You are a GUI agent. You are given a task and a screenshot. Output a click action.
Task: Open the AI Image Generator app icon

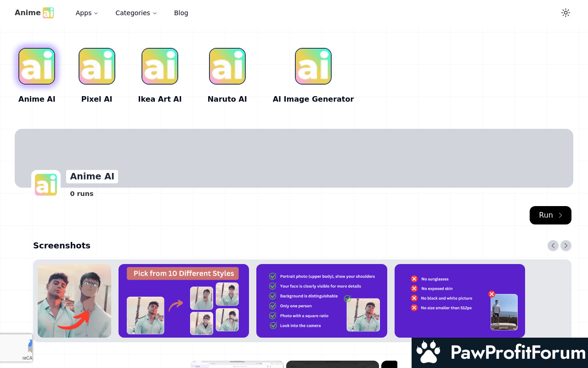pos(313,66)
